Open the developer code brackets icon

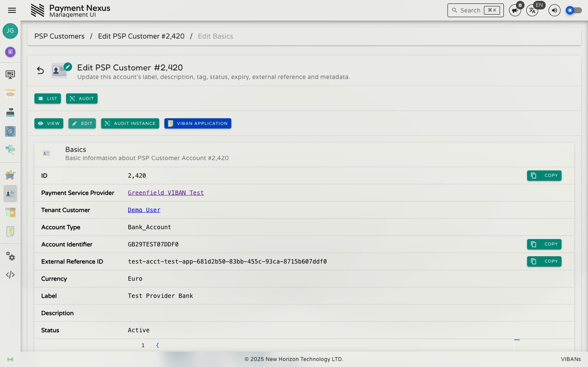point(10,275)
